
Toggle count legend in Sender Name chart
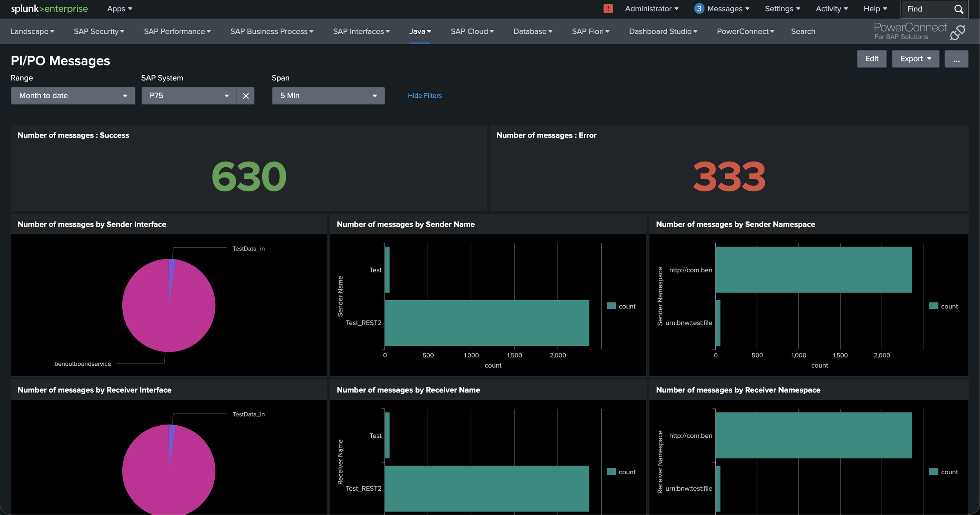(x=621, y=306)
